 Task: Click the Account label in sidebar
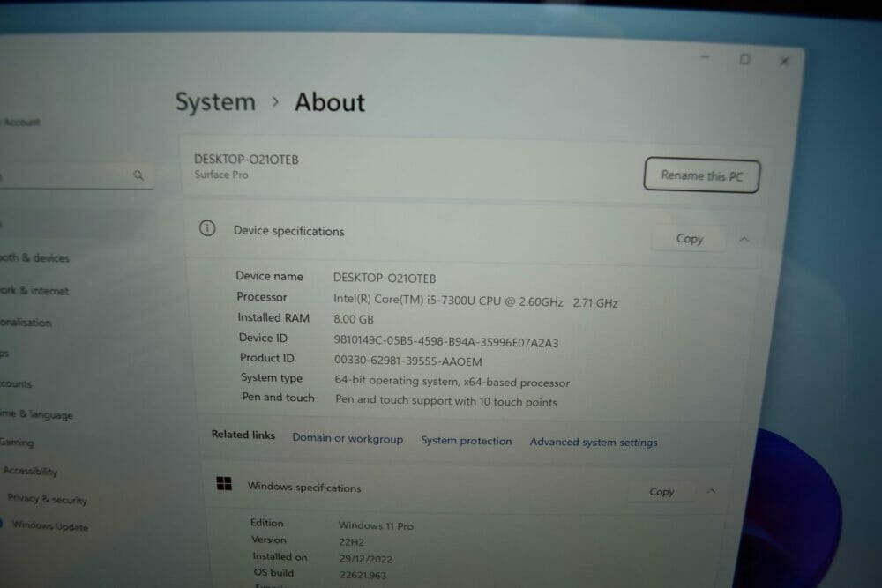click(21, 122)
